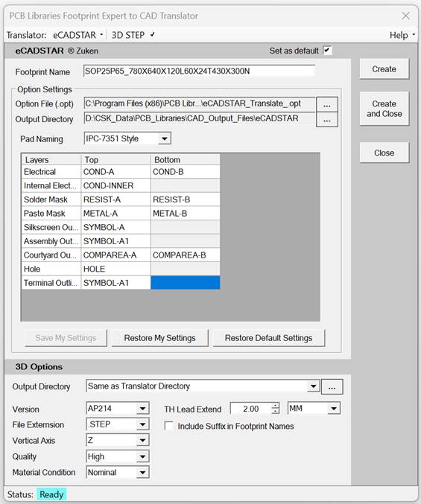This screenshot has width=421, height=504.
Task: Click the translator Output Directory path field
Action: pyautogui.click(x=200, y=118)
